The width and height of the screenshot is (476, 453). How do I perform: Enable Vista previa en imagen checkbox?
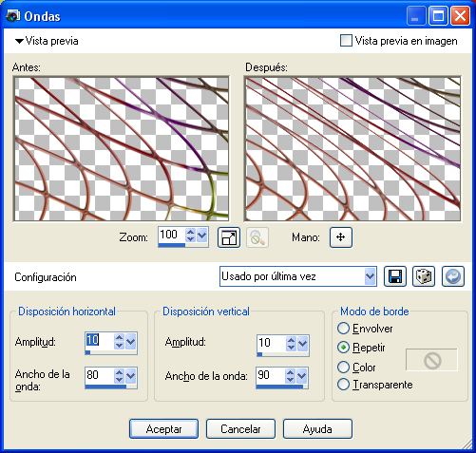[346, 41]
